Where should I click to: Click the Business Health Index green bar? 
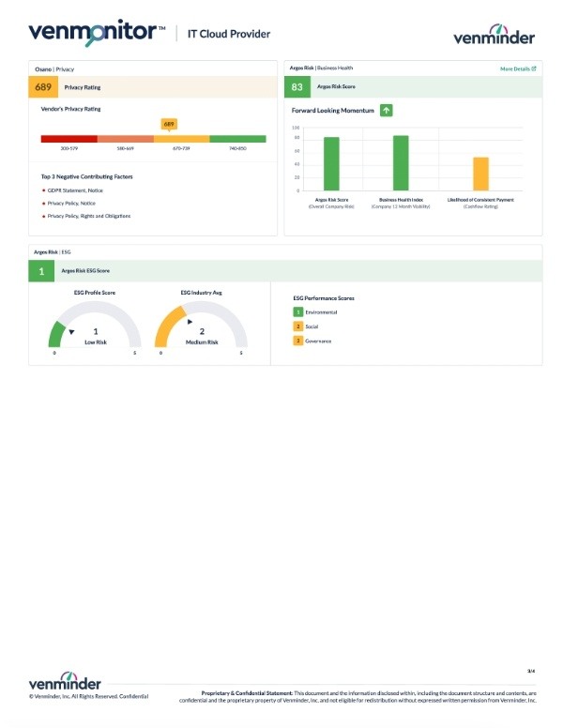click(401, 163)
